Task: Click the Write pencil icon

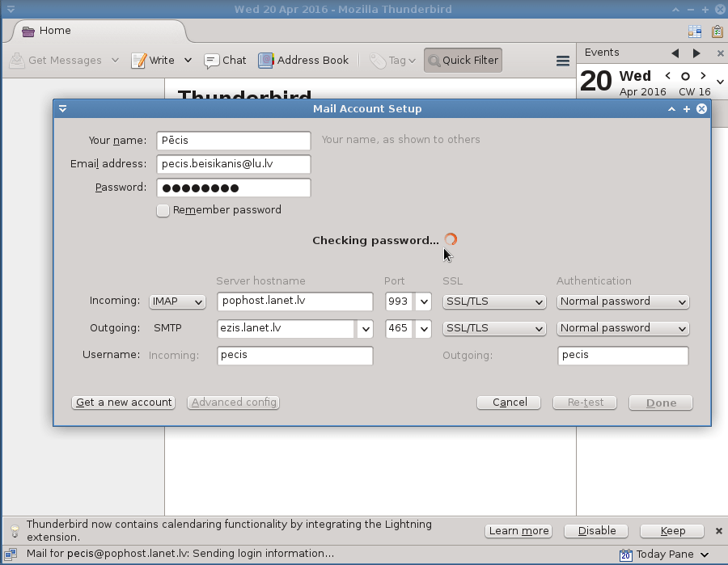Action: pyautogui.click(x=138, y=61)
